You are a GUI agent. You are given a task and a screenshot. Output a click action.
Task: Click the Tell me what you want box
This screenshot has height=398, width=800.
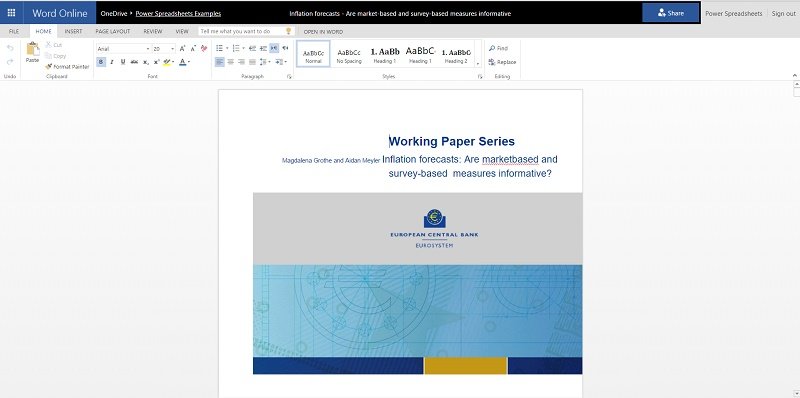pos(242,31)
